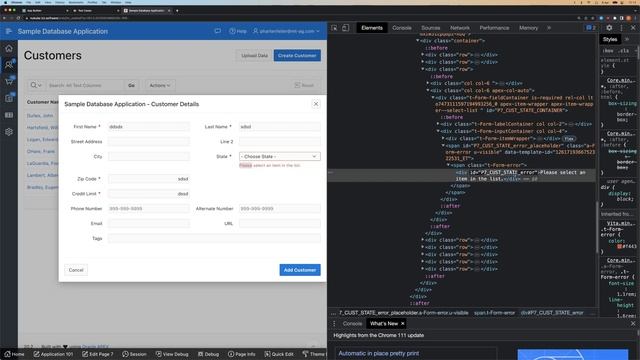
Task: Open the Actions dropdown menu
Action: click(160, 85)
